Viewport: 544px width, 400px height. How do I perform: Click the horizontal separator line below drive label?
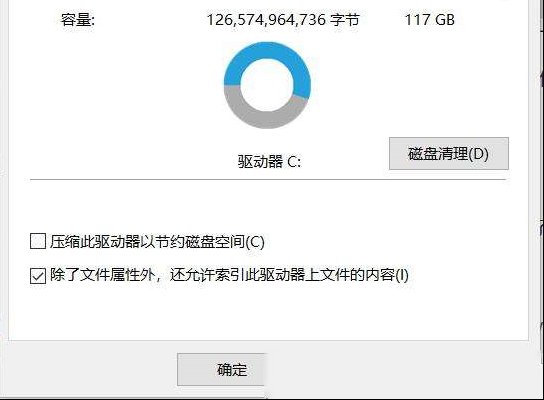pyautogui.click(x=268, y=180)
